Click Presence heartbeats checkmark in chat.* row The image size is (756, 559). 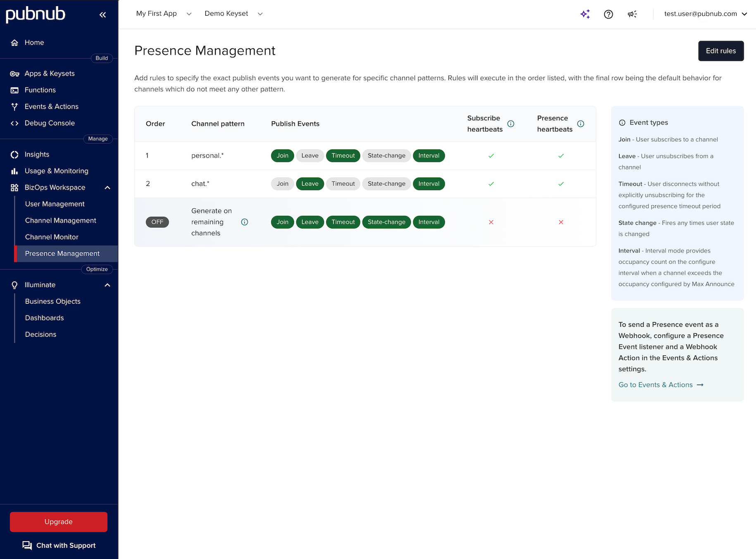[561, 184]
